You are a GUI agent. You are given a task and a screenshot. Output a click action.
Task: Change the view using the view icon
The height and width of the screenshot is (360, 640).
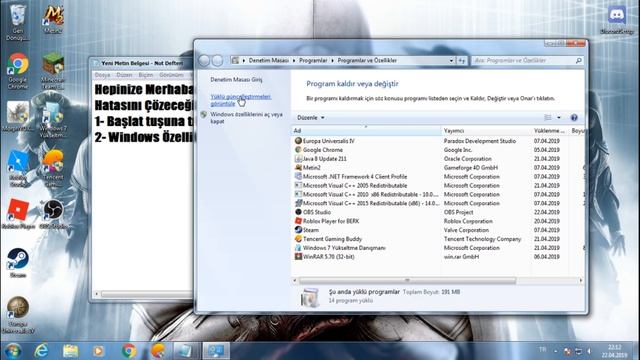pos(548,118)
